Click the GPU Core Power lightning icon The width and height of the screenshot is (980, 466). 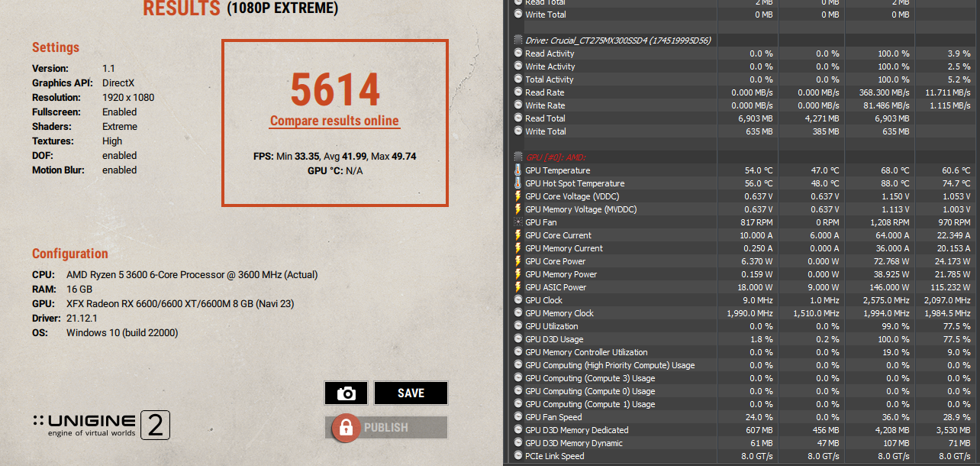coord(518,261)
